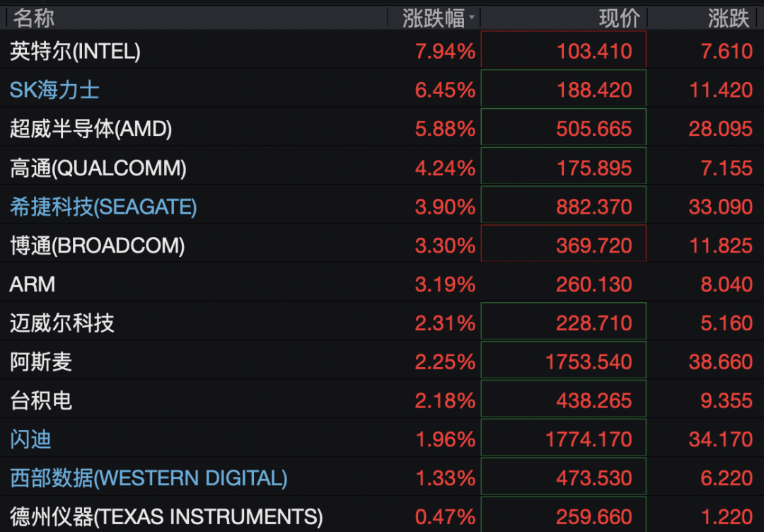
Task: Open 西部数据(WESTERN DIGITAL) link
Action: click(149, 478)
